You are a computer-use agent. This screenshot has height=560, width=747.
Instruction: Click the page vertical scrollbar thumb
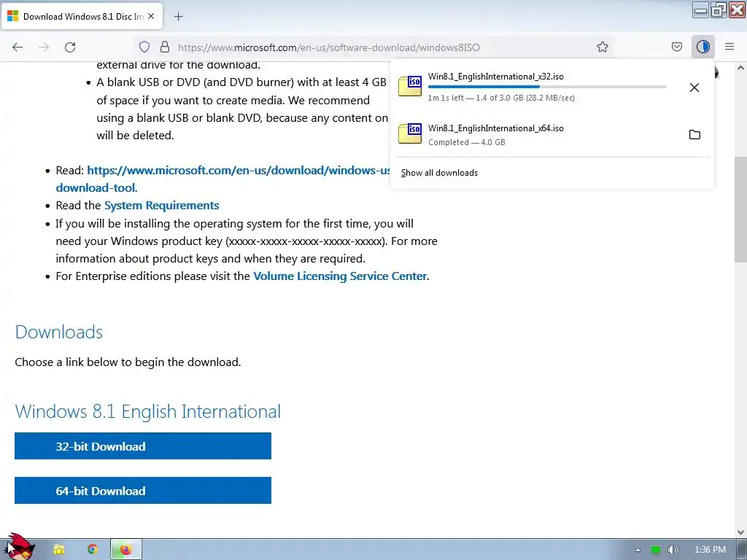click(740, 209)
